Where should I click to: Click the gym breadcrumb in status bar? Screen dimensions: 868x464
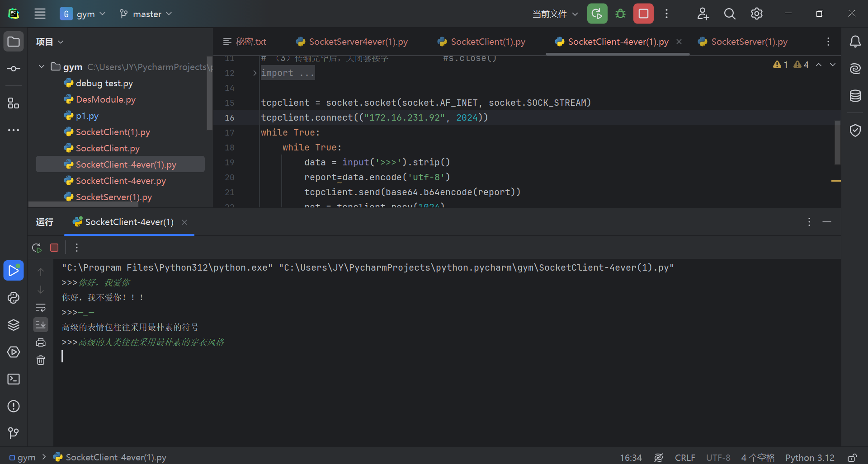point(22,458)
